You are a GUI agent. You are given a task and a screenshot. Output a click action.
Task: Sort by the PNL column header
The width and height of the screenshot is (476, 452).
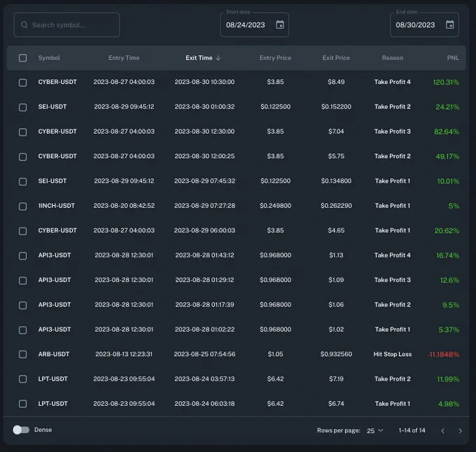453,58
